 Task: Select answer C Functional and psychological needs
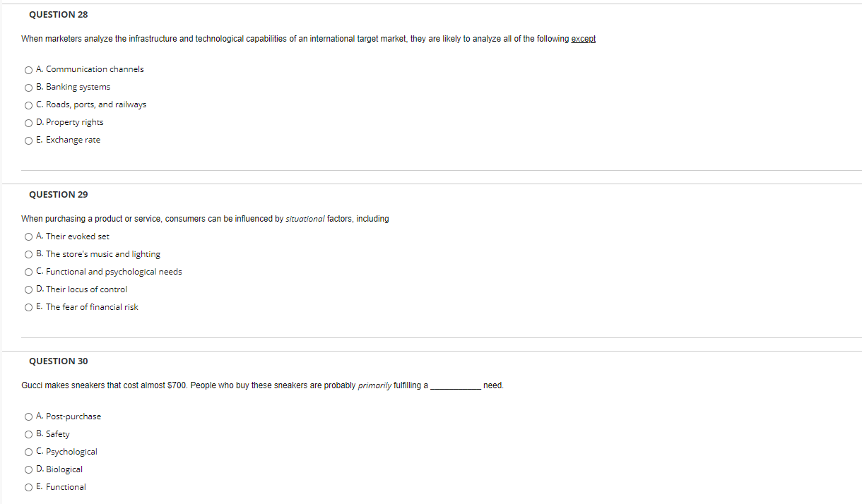pos(28,272)
